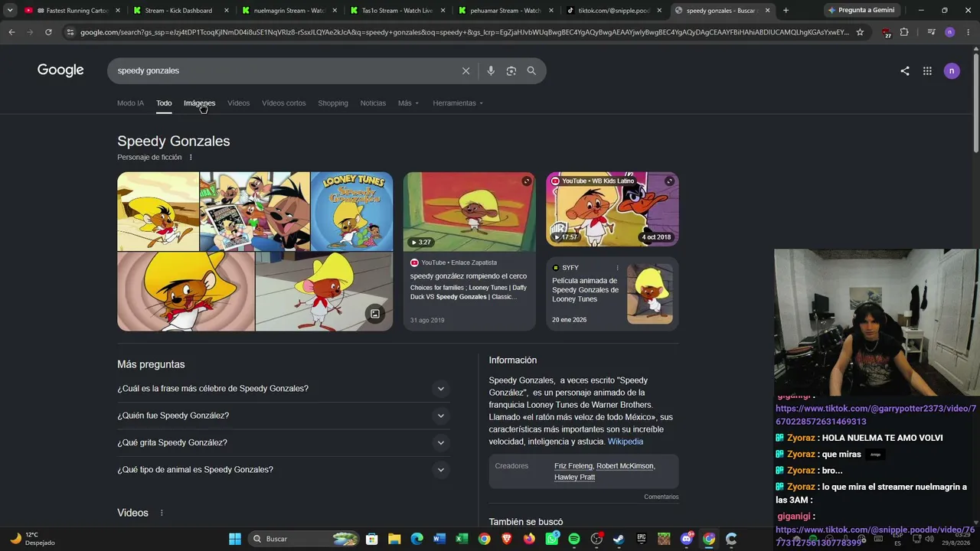Open Steam from the taskbar
980x551 pixels.
[619, 539]
